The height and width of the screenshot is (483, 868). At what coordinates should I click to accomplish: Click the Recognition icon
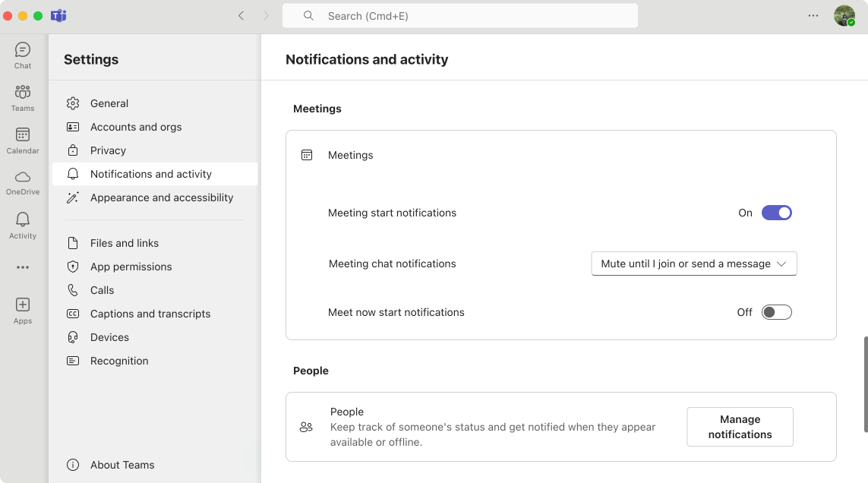tap(73, 361)
